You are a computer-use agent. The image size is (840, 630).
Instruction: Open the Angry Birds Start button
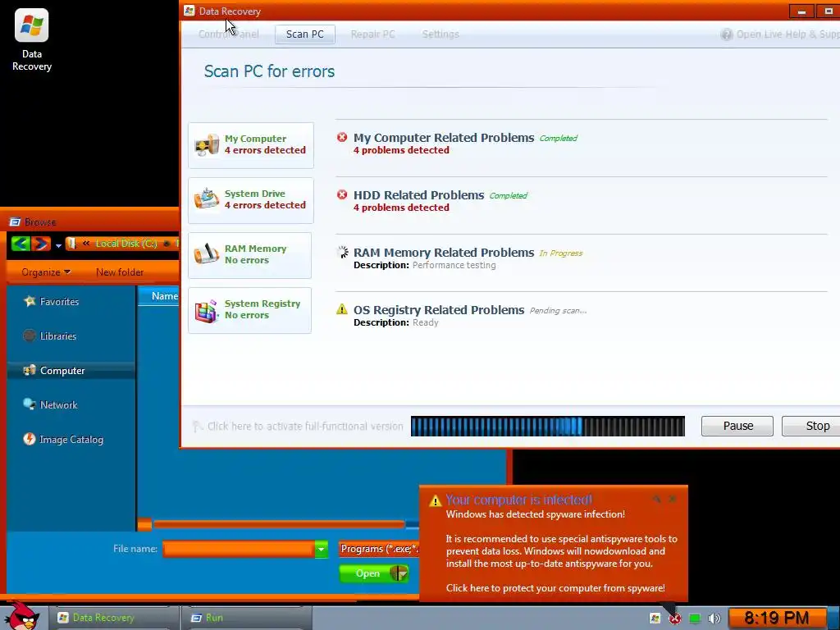click(21, 616)
